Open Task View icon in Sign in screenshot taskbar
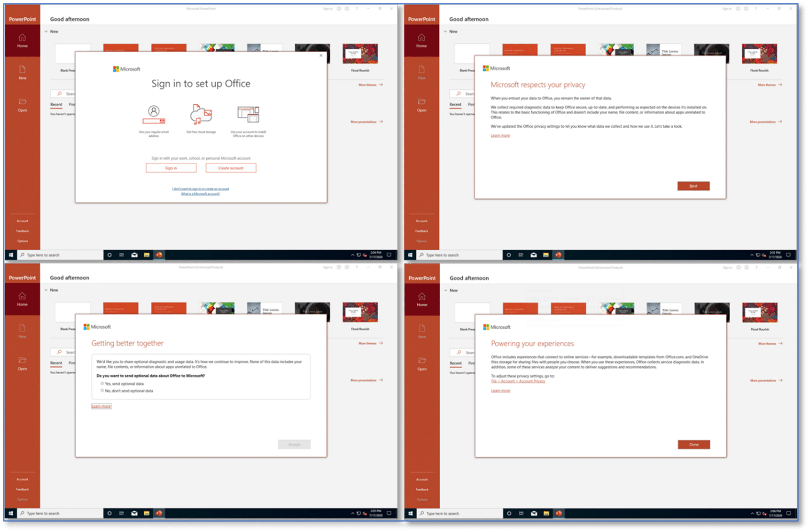 point(121,255)
